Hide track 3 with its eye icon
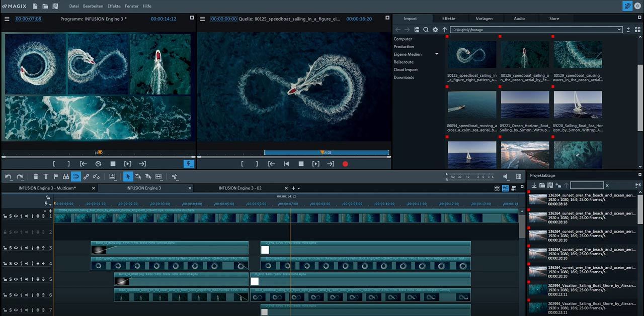Screen dimensions: 644x316 [16, 248]
